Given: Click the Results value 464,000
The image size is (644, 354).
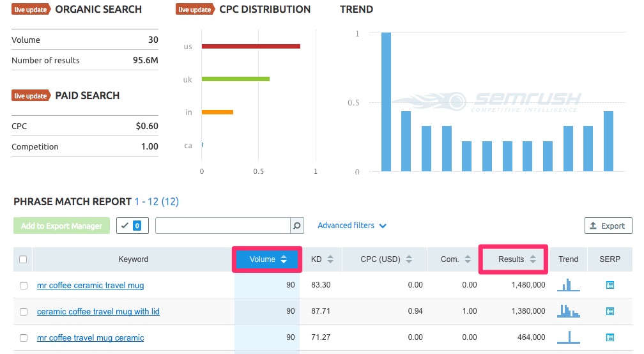Looking at the screenshot, I should tap(532, 337).
